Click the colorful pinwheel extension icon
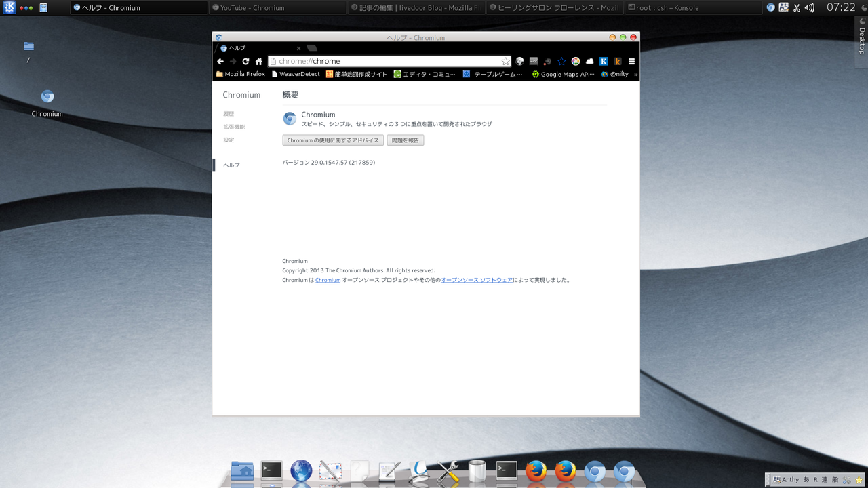 click(576, 61)
